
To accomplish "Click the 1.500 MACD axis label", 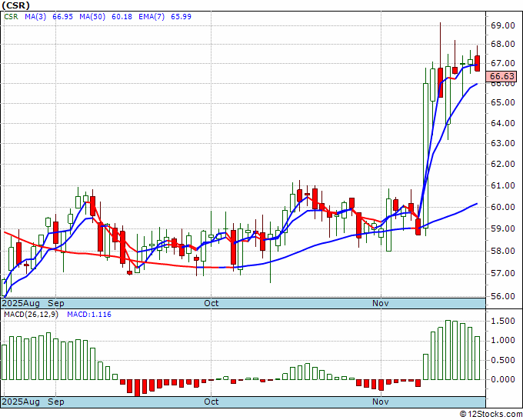I will (x=503, y=321).
